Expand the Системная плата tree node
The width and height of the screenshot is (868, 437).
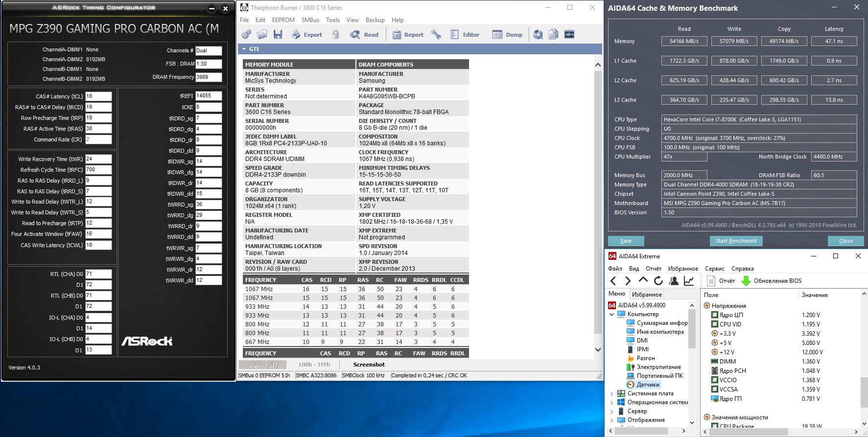click(x=612, y=394)
